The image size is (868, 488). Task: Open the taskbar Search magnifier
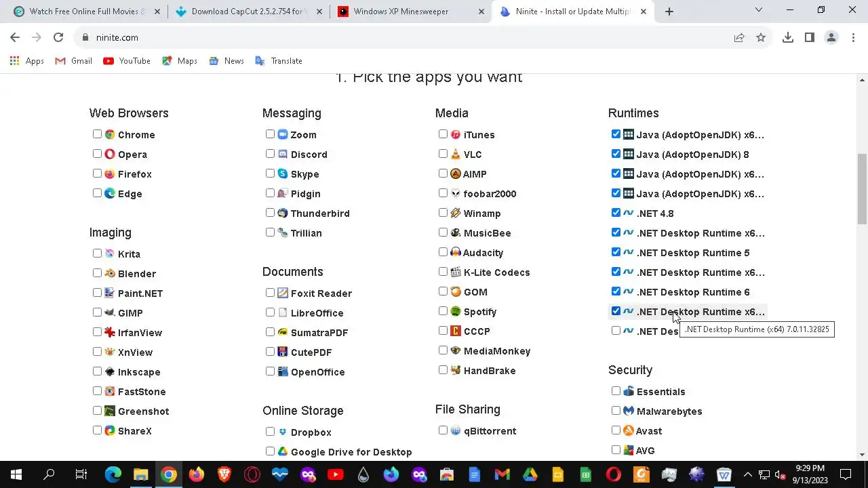click(49, 474)
